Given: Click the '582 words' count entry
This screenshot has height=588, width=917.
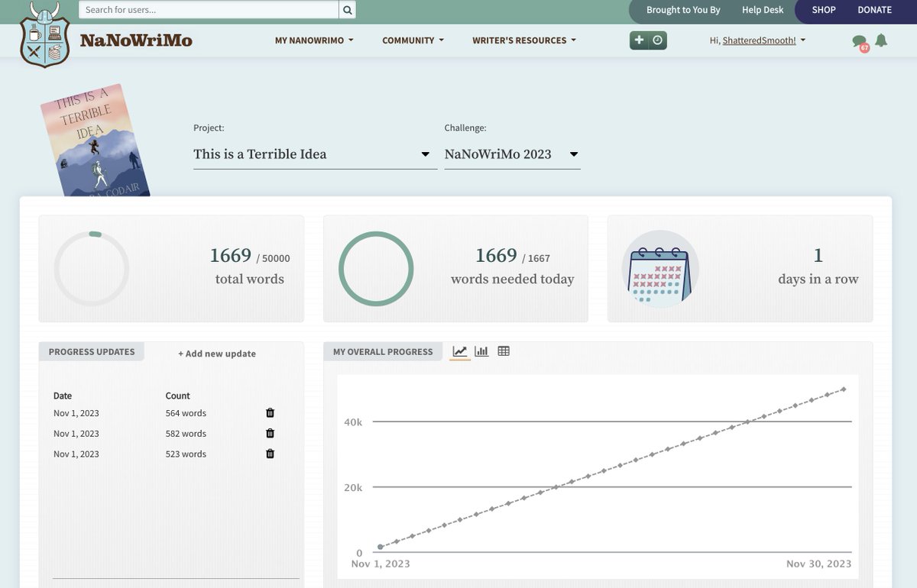Looking at the screenshot, I should coord(186,434).
